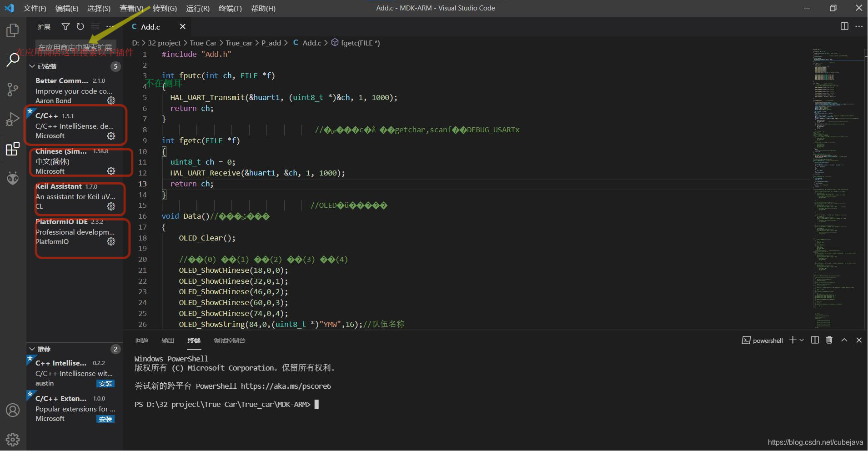Open the 32 project breadcrumb
This screenshot has width=868, height=451.
[x=164, y=43]
